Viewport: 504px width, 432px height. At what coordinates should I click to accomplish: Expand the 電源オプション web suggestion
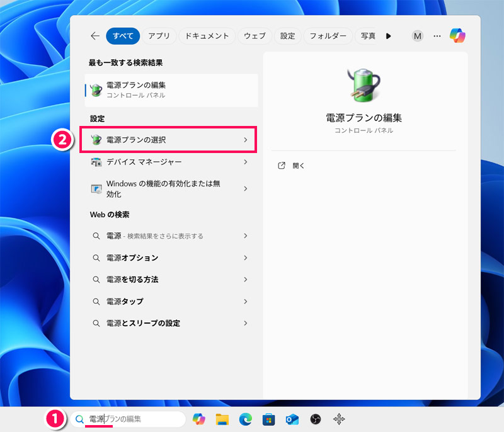[246, 258]
